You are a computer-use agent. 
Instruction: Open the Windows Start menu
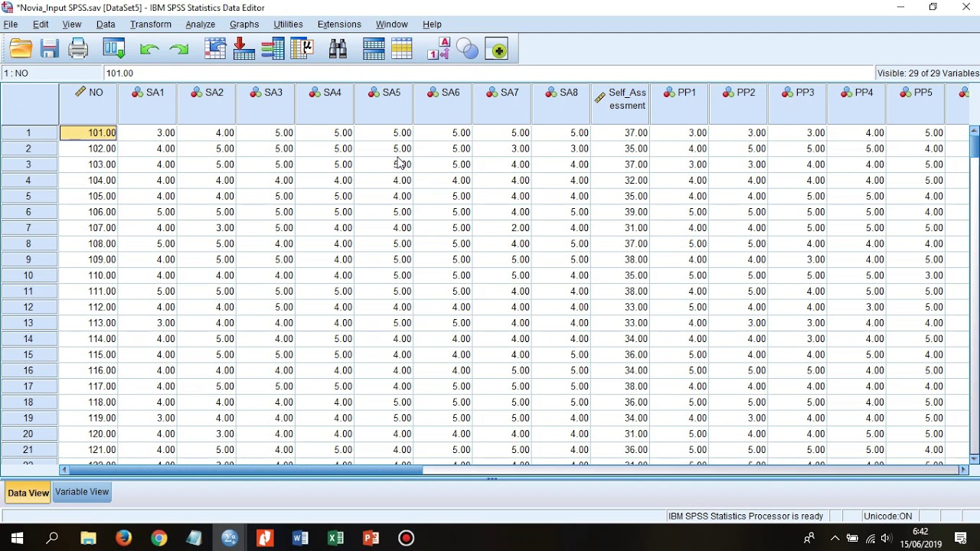tap(17, 538)
